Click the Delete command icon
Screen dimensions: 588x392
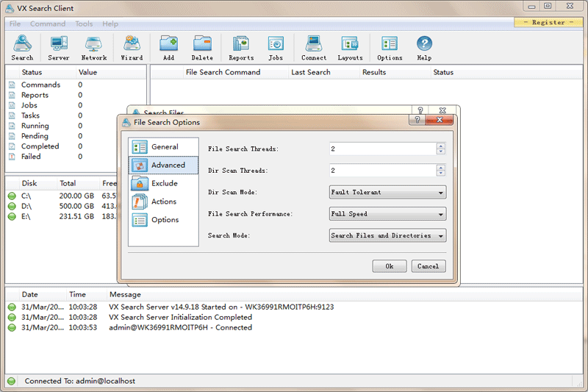coord(202,48)
